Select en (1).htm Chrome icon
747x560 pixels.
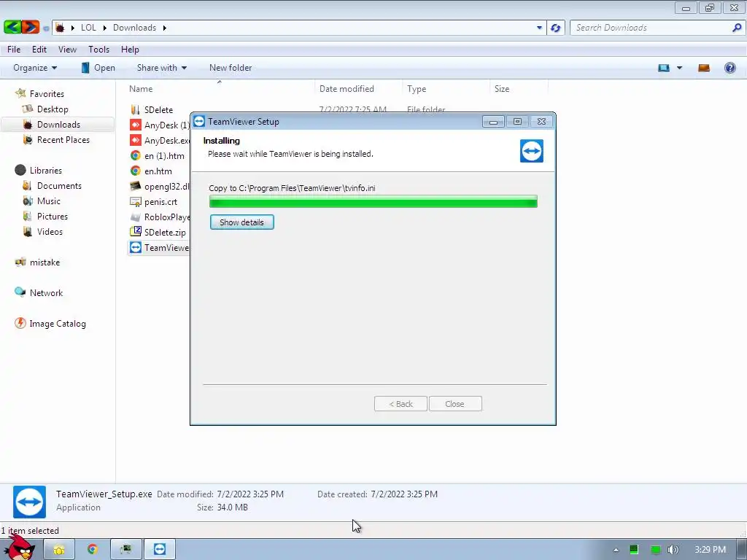[x=135, y=155]
